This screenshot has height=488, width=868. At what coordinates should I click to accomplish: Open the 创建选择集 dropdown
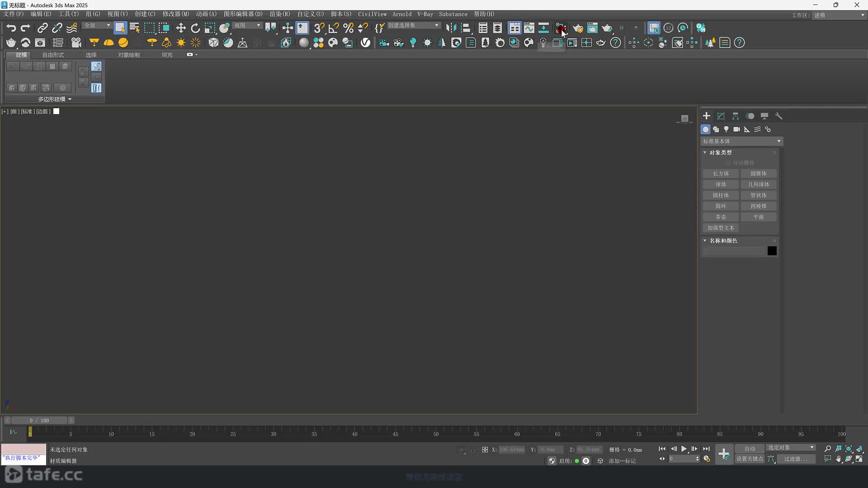click(x=413, y=25)
